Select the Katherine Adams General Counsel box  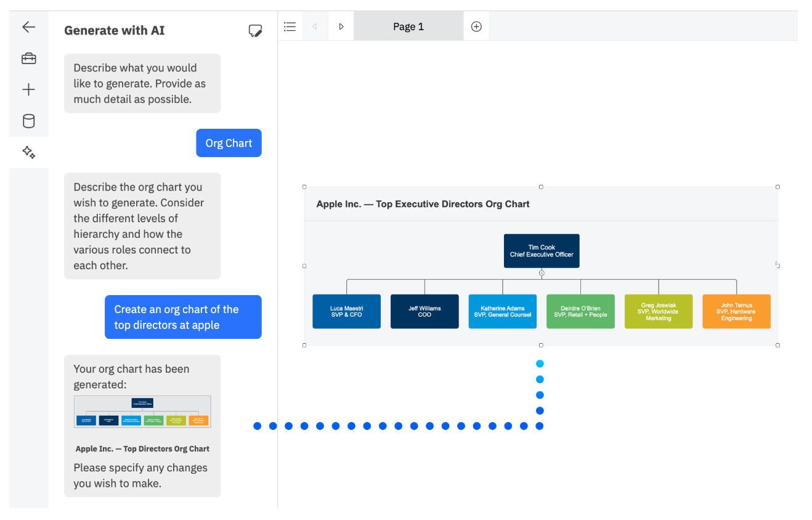503,311
